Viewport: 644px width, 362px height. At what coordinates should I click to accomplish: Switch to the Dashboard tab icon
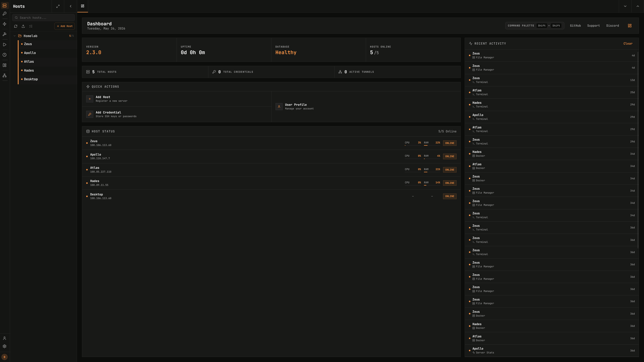coord(83,6)
